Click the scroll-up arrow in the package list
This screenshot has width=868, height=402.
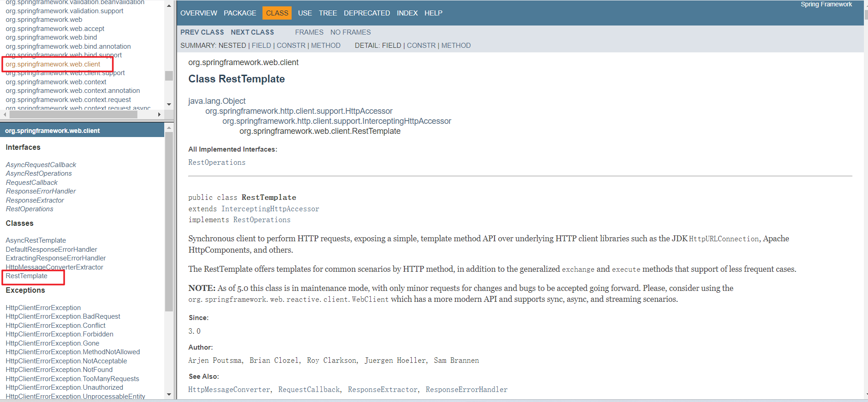[x=169, y=6]
